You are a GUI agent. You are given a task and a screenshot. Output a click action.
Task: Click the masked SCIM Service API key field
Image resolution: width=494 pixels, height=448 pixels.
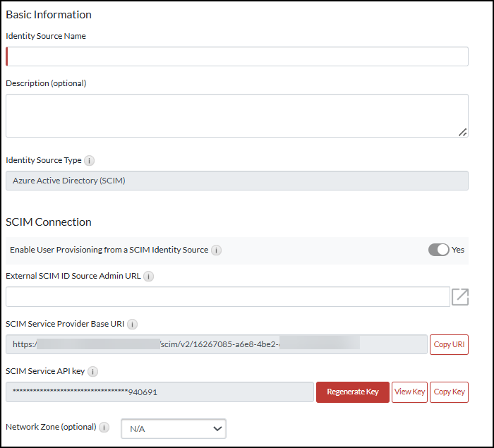(x=159, y=392)
